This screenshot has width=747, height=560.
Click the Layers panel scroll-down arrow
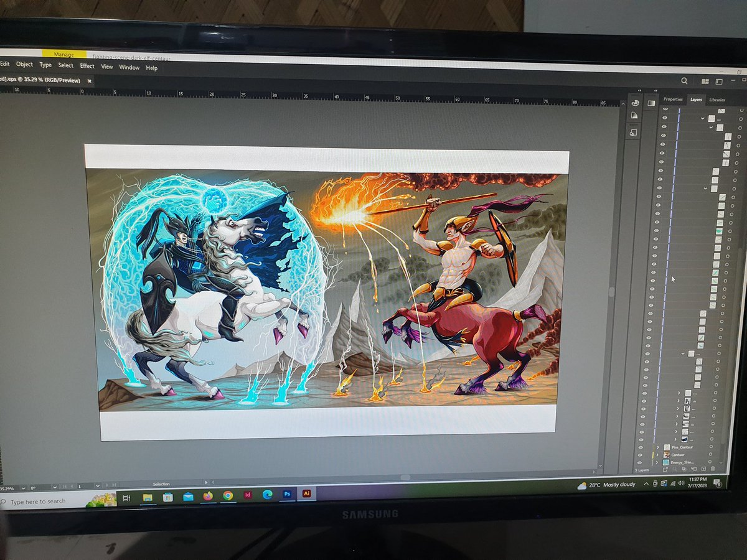(721, 462)
